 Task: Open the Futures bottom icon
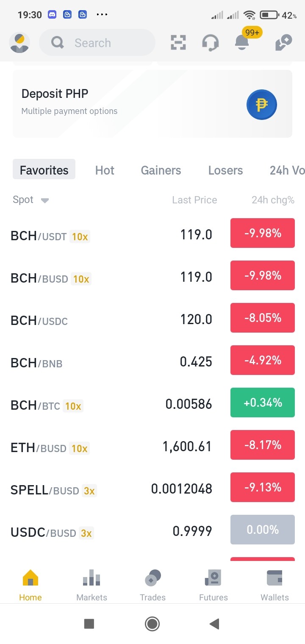213,585
